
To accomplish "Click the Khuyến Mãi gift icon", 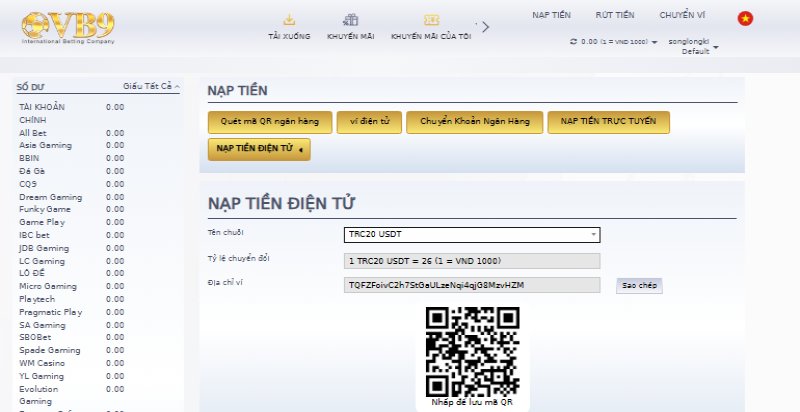I will (x=351, y=20).
